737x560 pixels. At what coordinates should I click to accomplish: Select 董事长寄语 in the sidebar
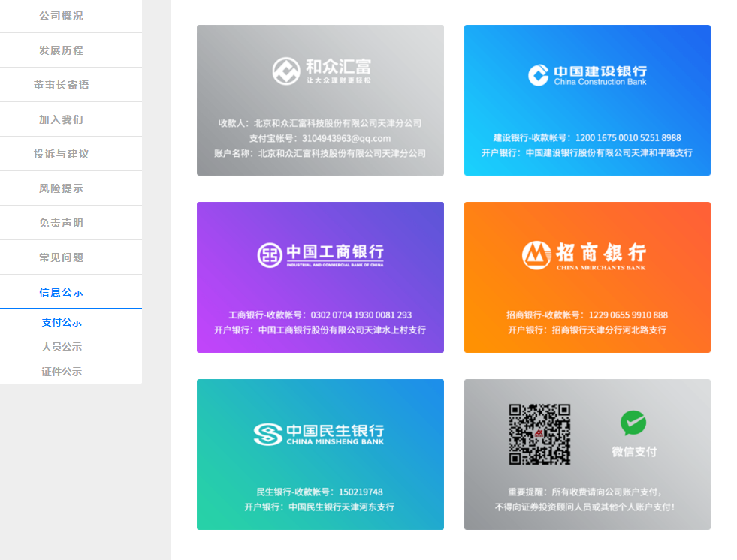click(62, 85)
